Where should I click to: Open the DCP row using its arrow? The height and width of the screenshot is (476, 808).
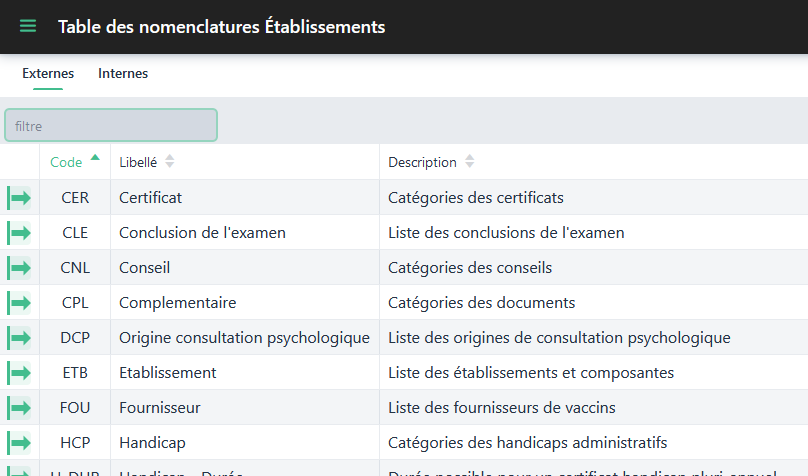[x=19, y=338]
